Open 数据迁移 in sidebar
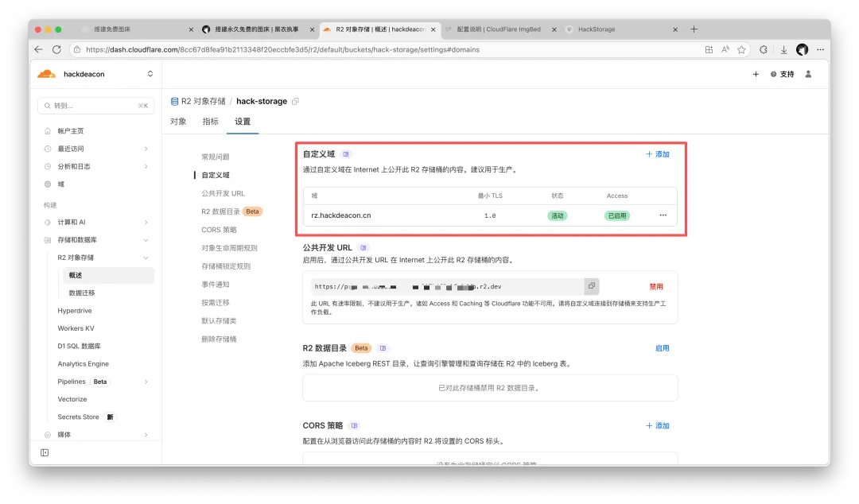Screen dimensions: 859x504 point(82,293)
